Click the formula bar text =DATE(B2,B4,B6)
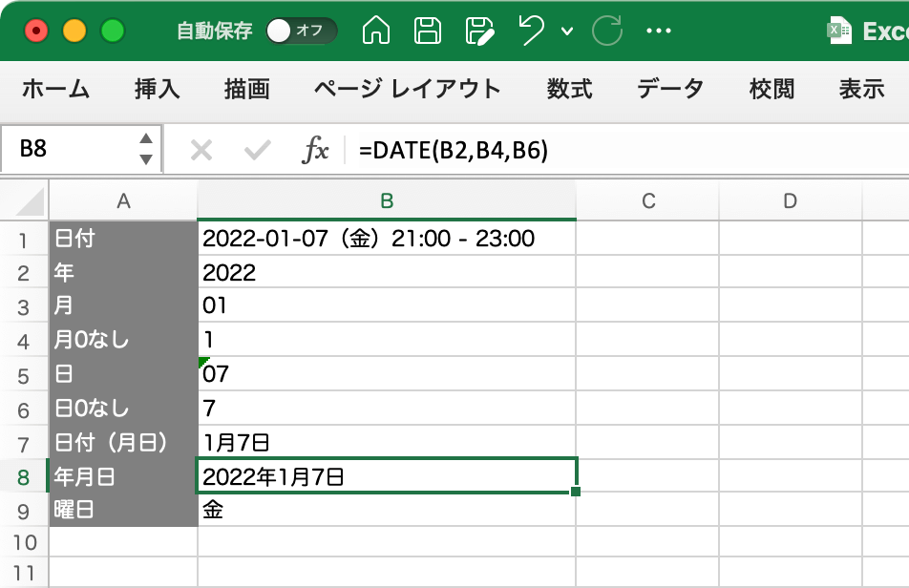This screenshot has height=588, width=909. [x=454, y=150]
